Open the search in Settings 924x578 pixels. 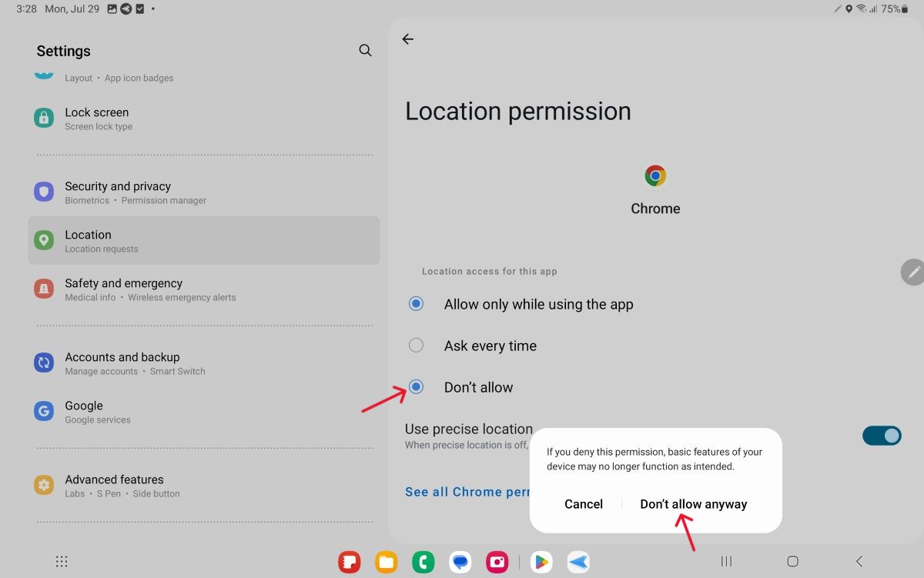click(x=365, y=50)
